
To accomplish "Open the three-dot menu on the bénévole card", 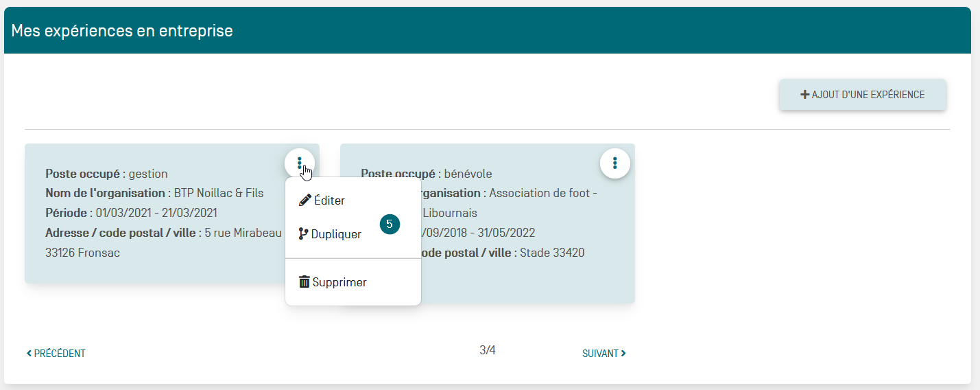I will (614, 163).
